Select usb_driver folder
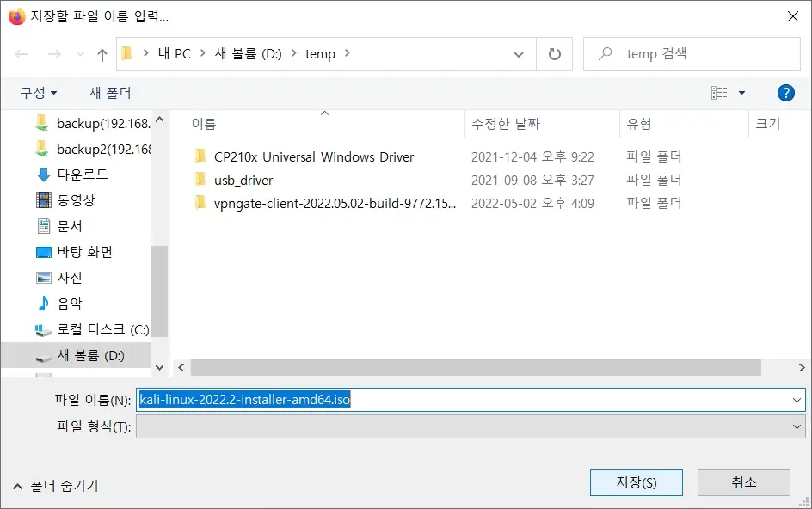Screen dimensions: 812x509 [243, 181]
